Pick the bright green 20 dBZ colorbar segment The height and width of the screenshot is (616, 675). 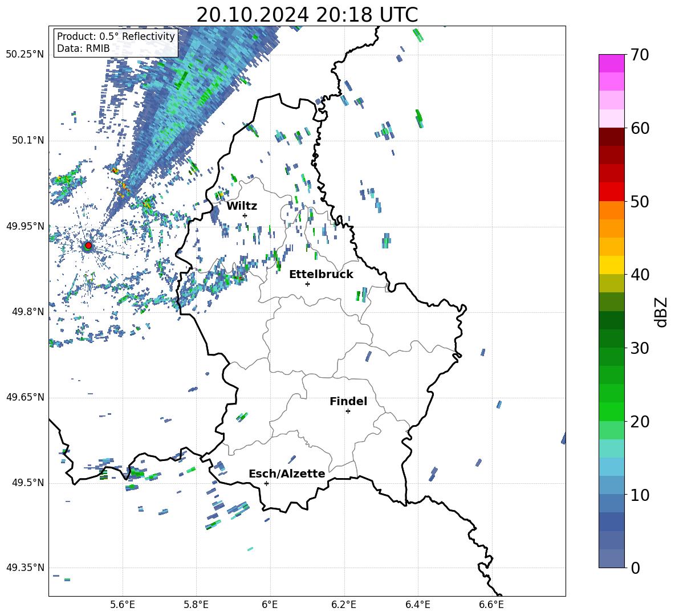611,411
